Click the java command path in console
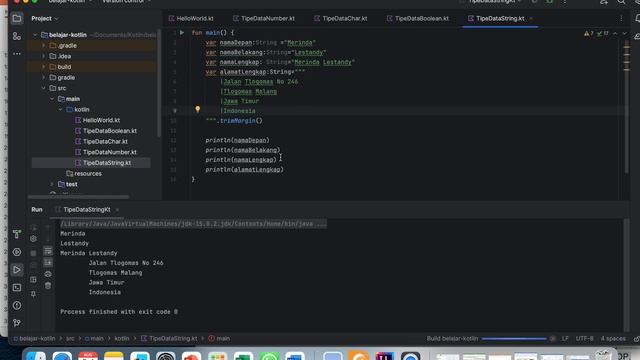The image size is (640, 360). [x=193, y=224]
